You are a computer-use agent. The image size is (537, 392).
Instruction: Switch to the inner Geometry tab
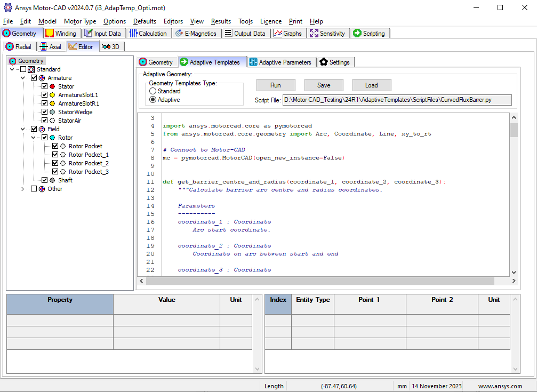pyautogui.click(x=156, y=62)
